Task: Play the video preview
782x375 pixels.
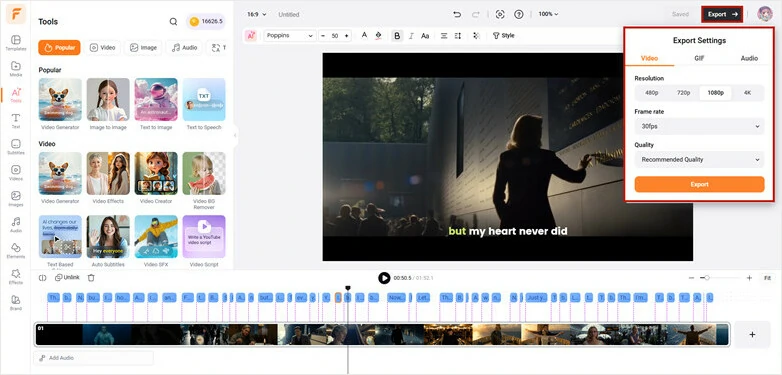Action: tap(384, 278)
